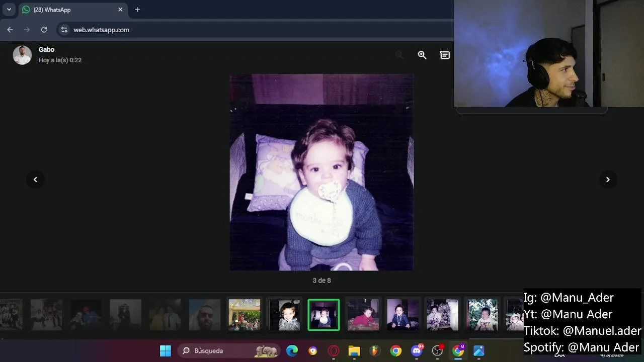Image resolution: width=644 pixels, height=362 pixels.
Task: Click the site information icon in address bar
Action: pos(64,30)
